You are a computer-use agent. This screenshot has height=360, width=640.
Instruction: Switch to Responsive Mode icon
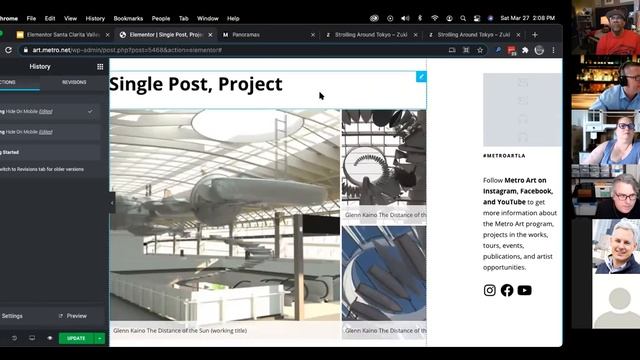(32, 338)
